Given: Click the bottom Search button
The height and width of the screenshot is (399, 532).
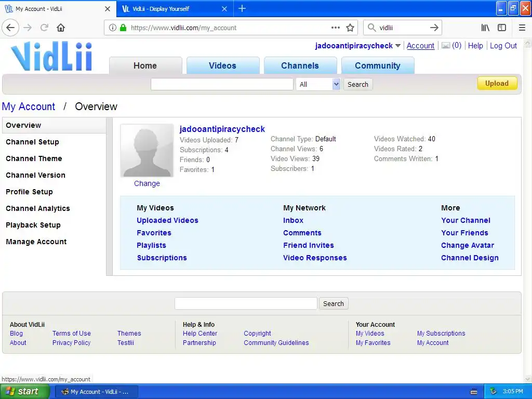Looking at the screenshot, I should [x=333, y=303].
